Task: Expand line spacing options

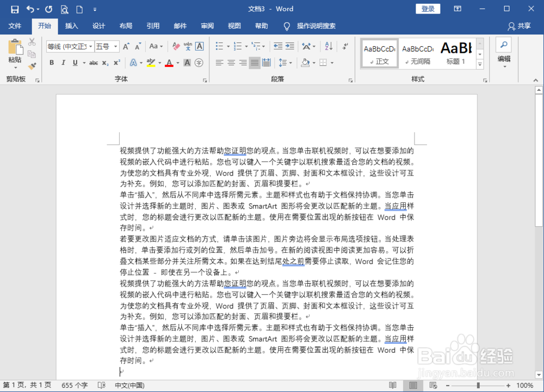Action: 285,63
